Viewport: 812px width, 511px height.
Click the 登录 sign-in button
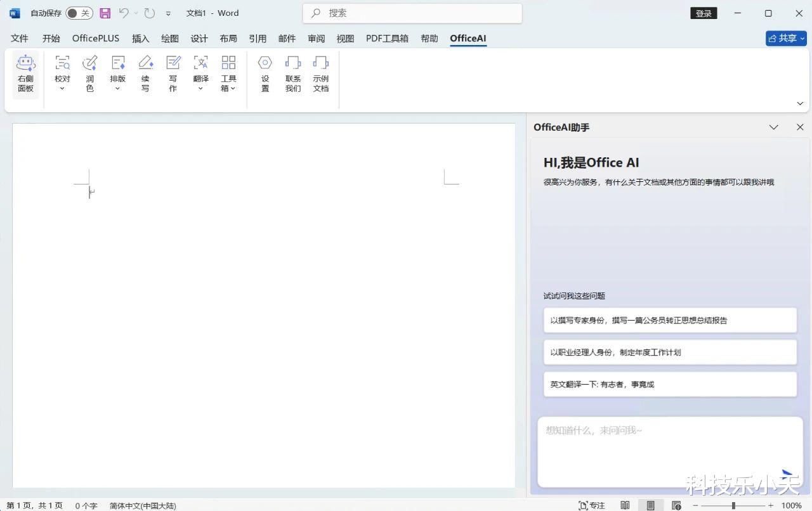[x=704, y=13]
